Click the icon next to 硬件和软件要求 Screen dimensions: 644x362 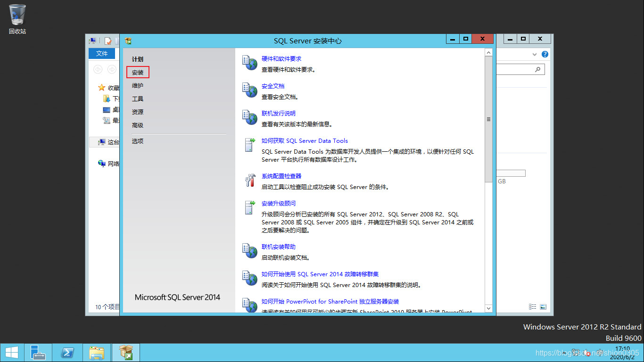click(x=249, y=62)
